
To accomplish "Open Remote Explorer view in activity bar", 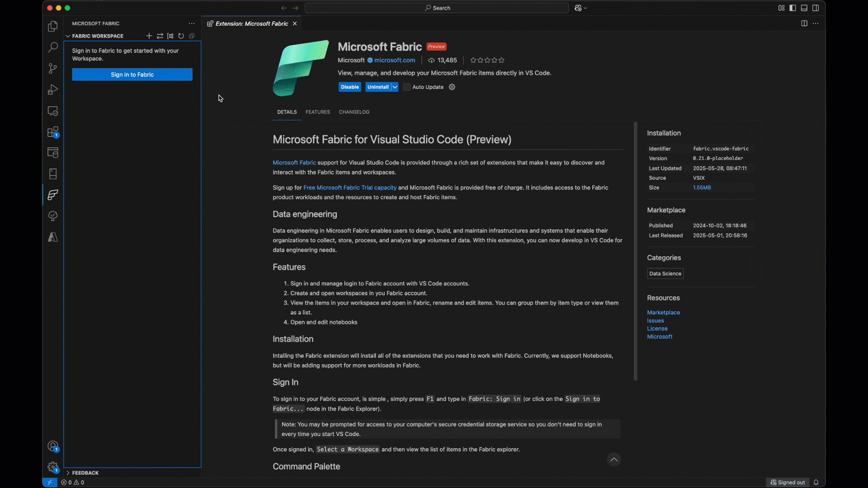I will tap(53, 111).
